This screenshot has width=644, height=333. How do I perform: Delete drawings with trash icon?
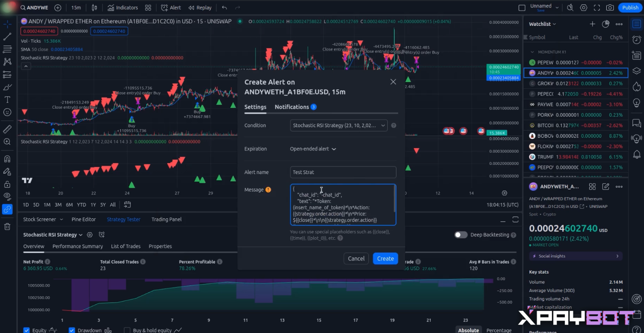7,226
